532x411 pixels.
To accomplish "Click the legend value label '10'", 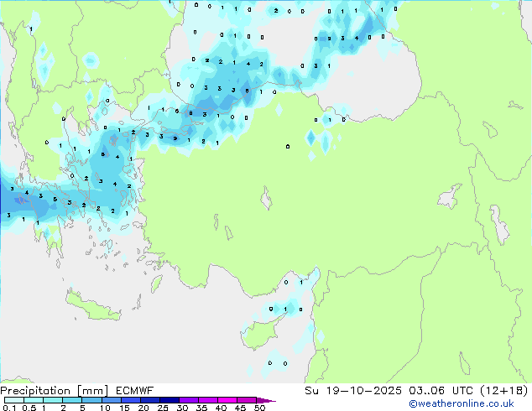I will (x=105, y=408).
